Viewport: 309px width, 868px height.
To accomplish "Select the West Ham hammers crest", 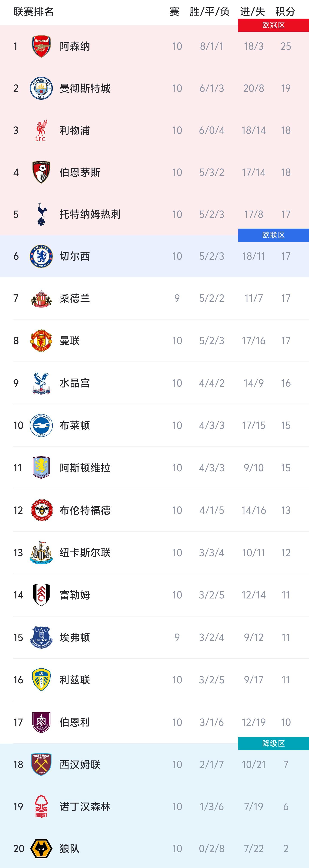I will [x=41, y=764].
